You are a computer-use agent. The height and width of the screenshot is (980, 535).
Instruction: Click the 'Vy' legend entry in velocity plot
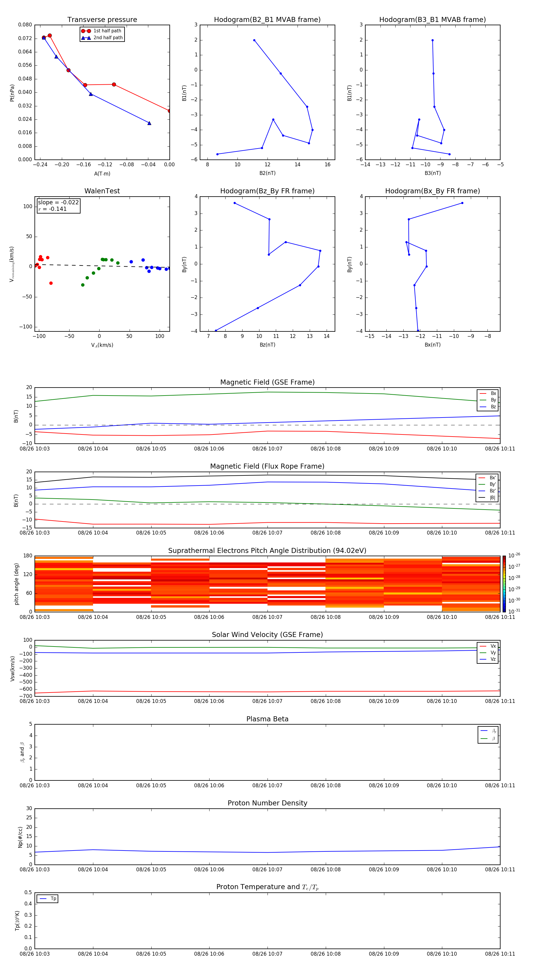coord(488,653)
